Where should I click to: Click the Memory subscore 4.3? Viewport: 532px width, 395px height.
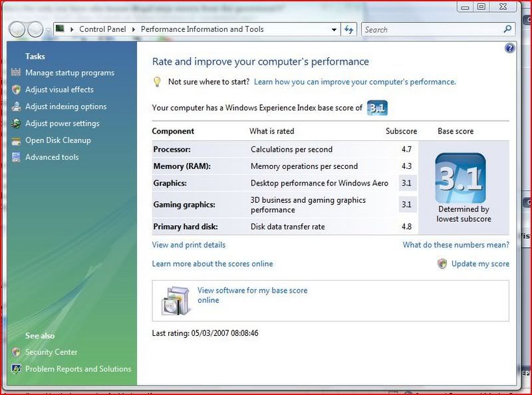pos(406,166)
